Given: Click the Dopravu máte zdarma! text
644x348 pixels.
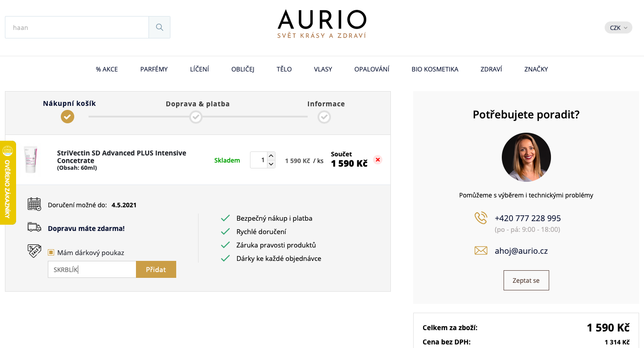Looking at the screenshot, I should tap(86, 228).
